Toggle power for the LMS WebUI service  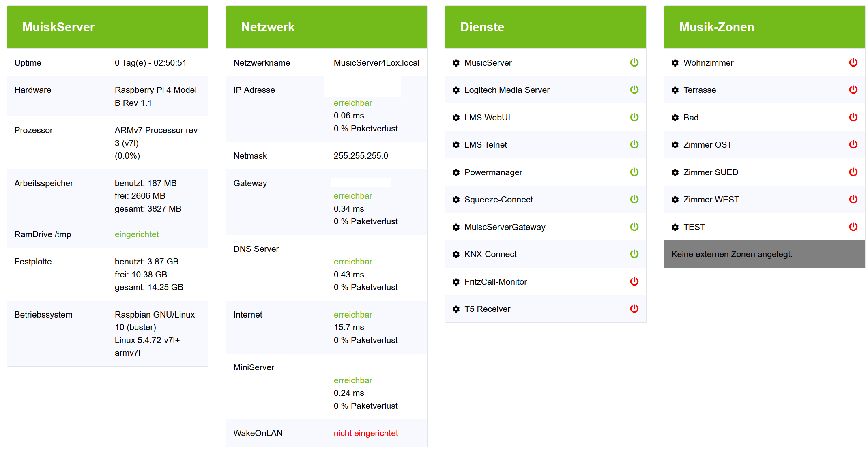(634, 117)
